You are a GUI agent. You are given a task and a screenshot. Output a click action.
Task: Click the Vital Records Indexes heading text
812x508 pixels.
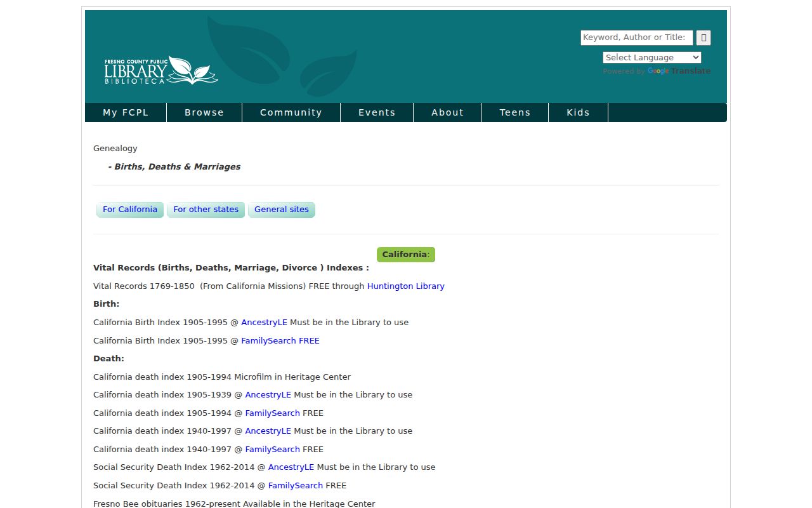point(231,268)
